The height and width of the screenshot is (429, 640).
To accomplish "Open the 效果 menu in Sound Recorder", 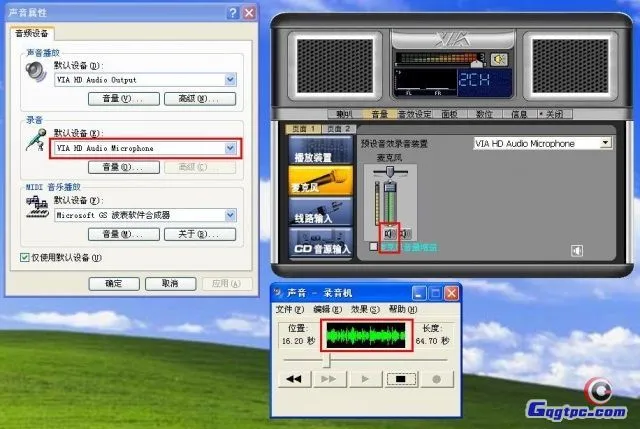I will 365,309.
